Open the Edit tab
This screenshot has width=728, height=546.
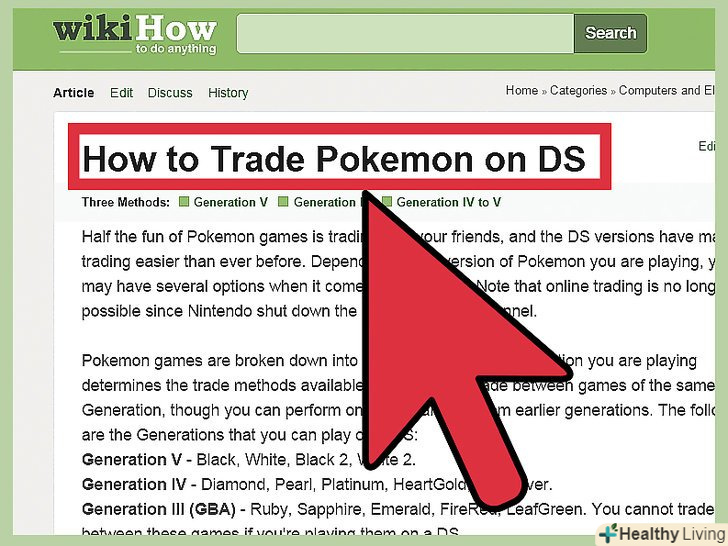[121, 93]
